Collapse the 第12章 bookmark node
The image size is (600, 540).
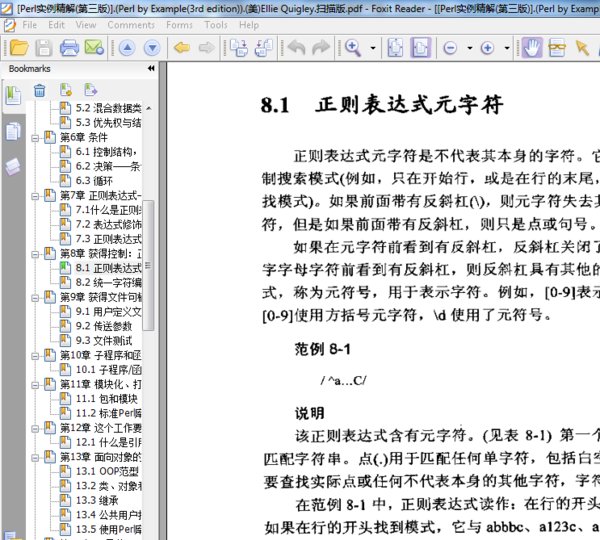[35, 429]
